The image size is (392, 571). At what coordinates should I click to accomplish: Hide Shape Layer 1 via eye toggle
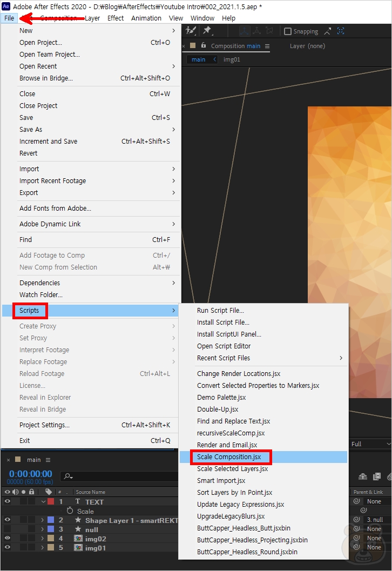7,520
